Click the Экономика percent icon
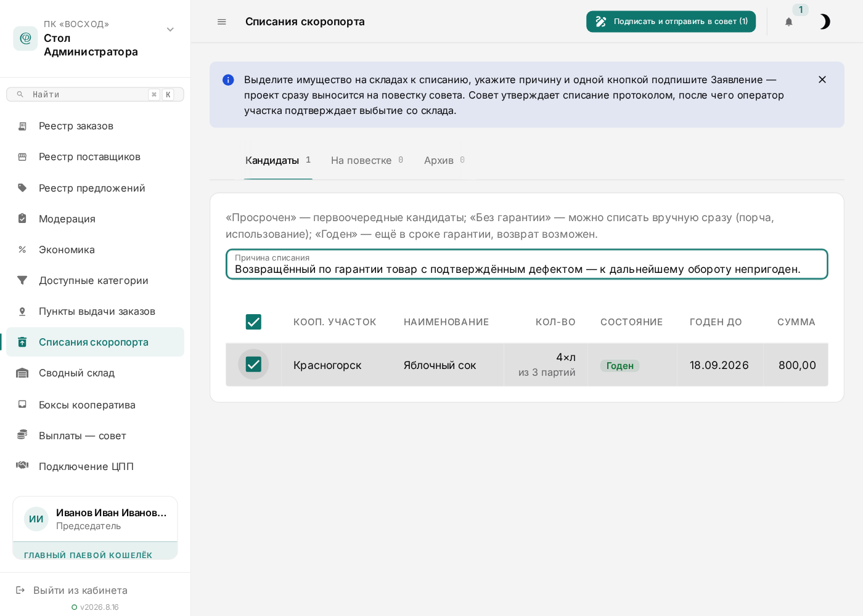The height and width of the screenshot is (616, 863). 22,249
